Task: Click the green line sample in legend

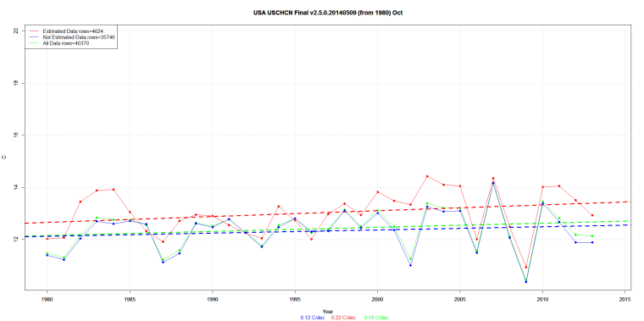Action: click(34, 42)
